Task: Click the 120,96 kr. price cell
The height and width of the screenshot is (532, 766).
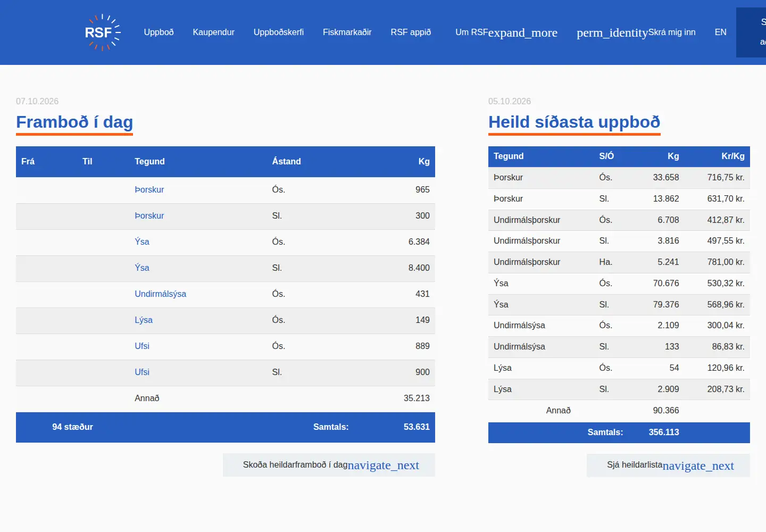Action: [x=726, y=368]
